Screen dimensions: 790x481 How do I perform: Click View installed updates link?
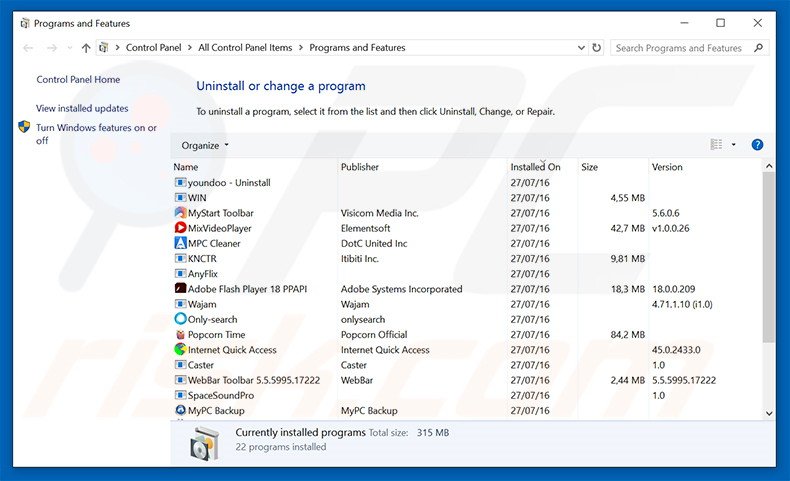(x=82, y=108)
